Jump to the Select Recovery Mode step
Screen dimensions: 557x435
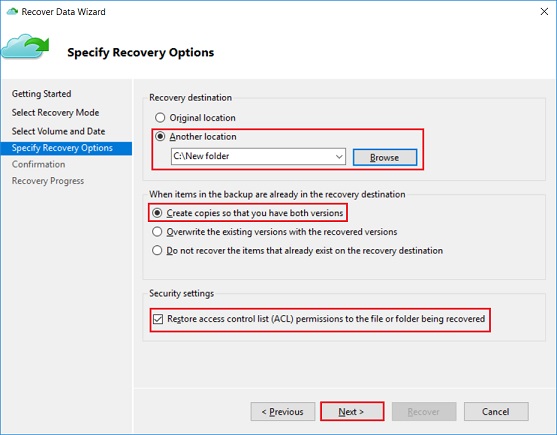pos(55,113)
